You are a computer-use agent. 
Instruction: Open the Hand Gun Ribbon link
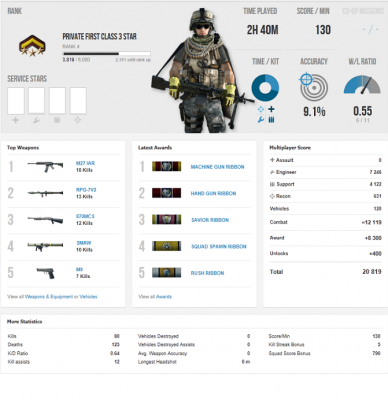pyautogui.click(x=213, y=193)
